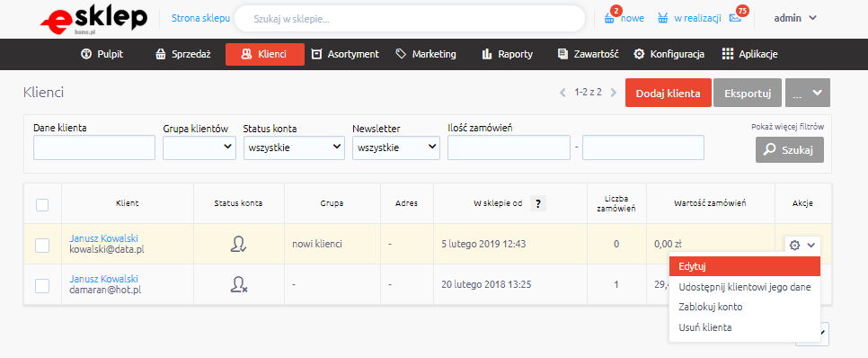Screen dimensions: 868x358
Task: Click the Sprzedaż basket icon
Action: click(x=161, y=54)
